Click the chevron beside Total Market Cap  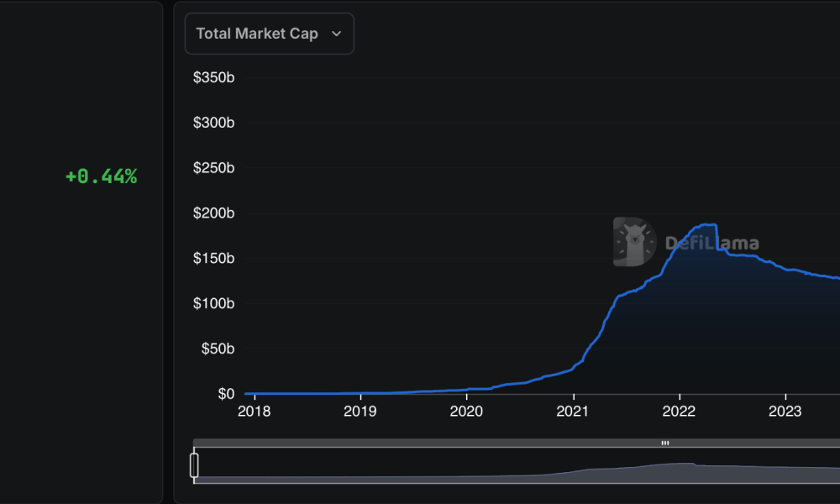pos(336,34)
